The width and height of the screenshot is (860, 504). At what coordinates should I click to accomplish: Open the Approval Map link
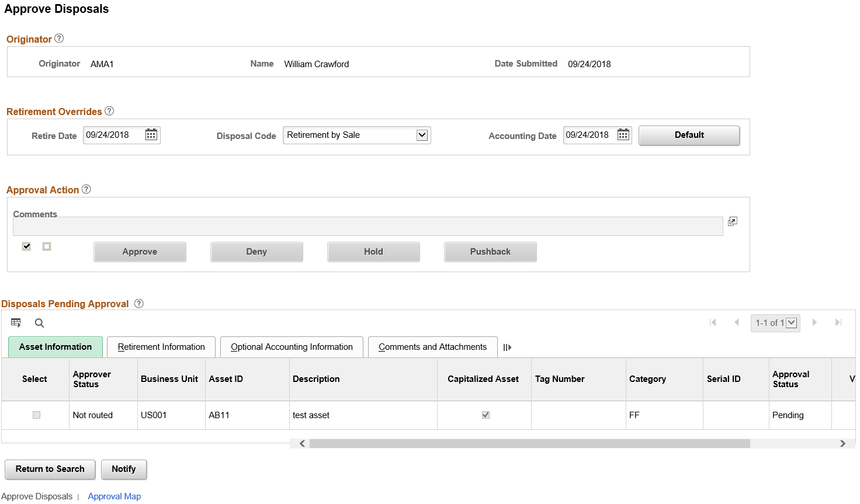[115, 496]
